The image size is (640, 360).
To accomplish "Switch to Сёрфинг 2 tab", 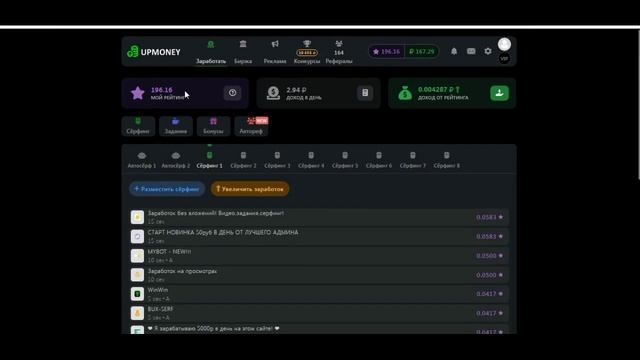I will (243, 160).
